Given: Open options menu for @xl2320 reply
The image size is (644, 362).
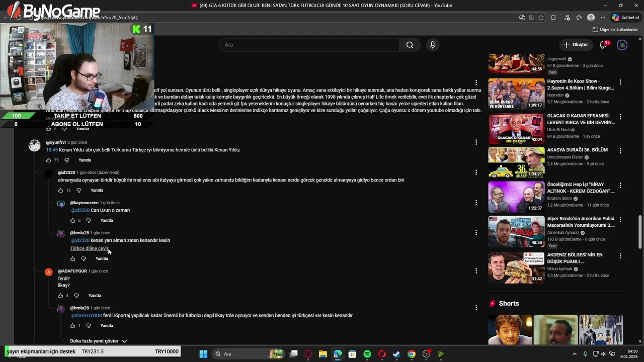Looking at the screenshot, I should (x=476, y=172).
